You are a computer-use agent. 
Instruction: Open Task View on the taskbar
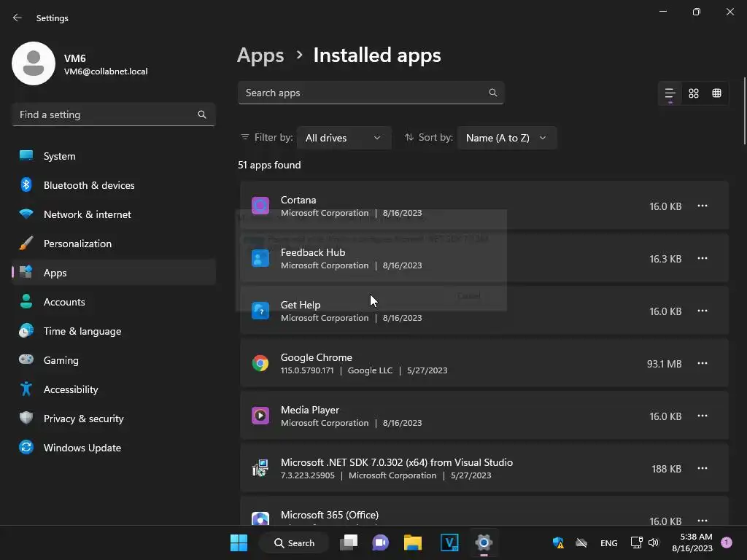(348, 542)
